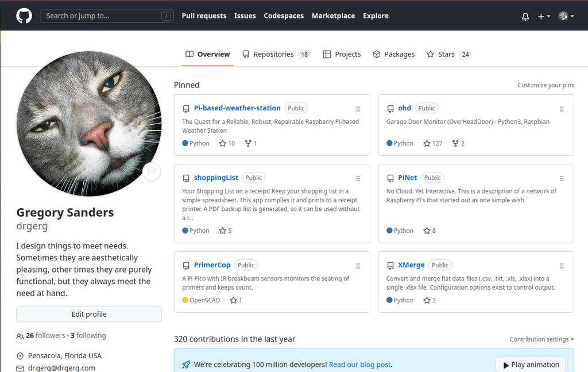Go to Pull requests

click(204, 16)
